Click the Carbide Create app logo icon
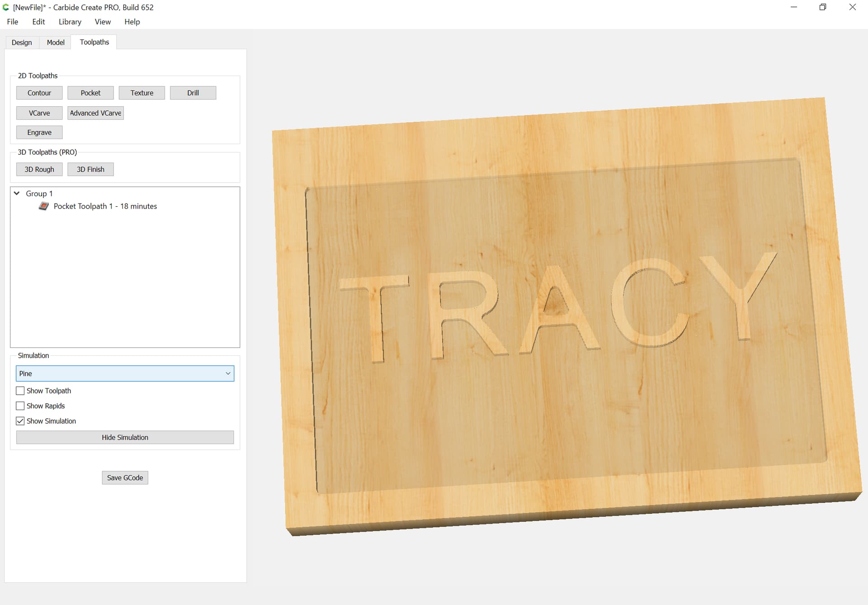This screenshot has height=605, width=868. pyautogui.click(x=6, y=7)
